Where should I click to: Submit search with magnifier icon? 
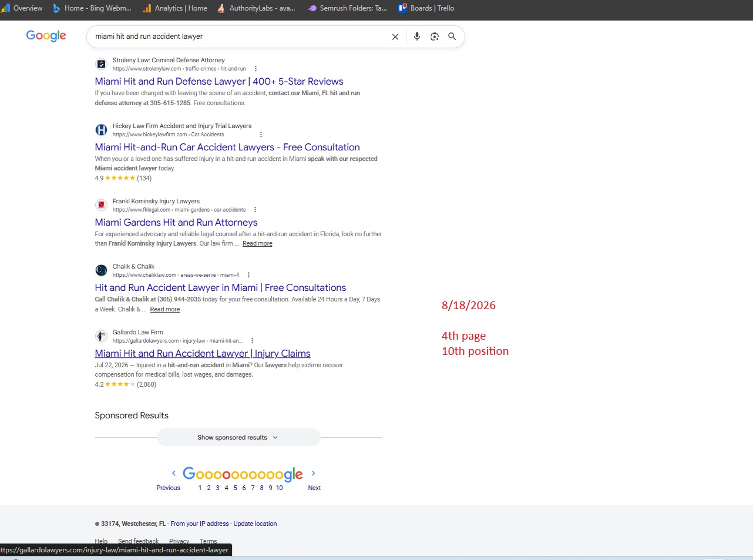[x=452, y=36]
